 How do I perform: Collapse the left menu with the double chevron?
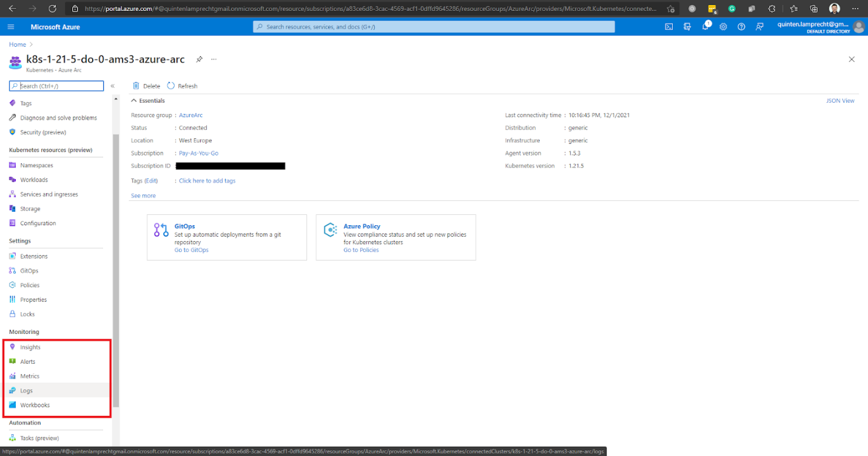113,86
